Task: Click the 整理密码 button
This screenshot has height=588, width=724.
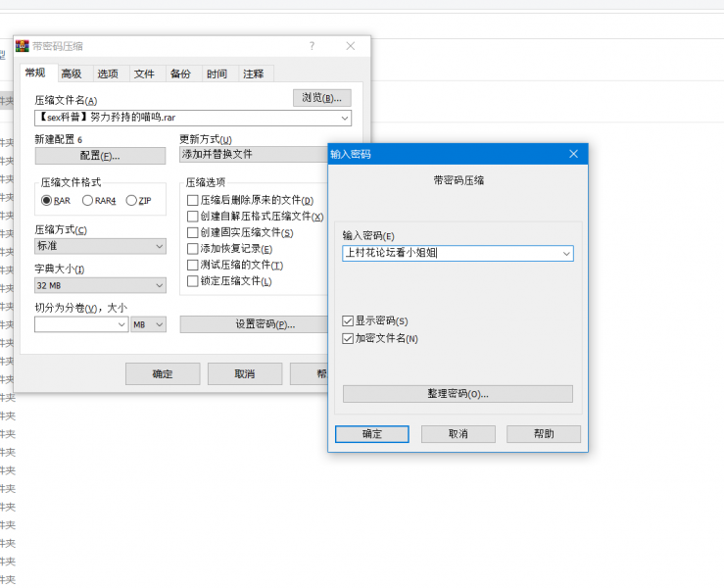Action: click(458, 394)
